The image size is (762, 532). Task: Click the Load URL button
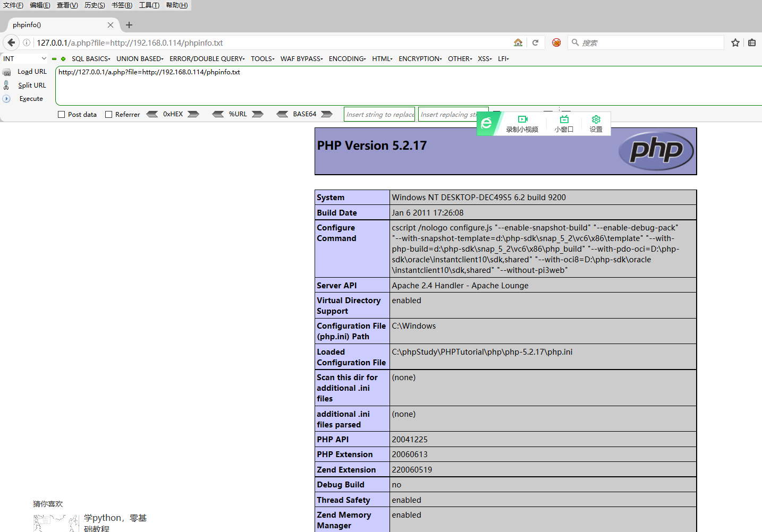(x=32, y=72)
